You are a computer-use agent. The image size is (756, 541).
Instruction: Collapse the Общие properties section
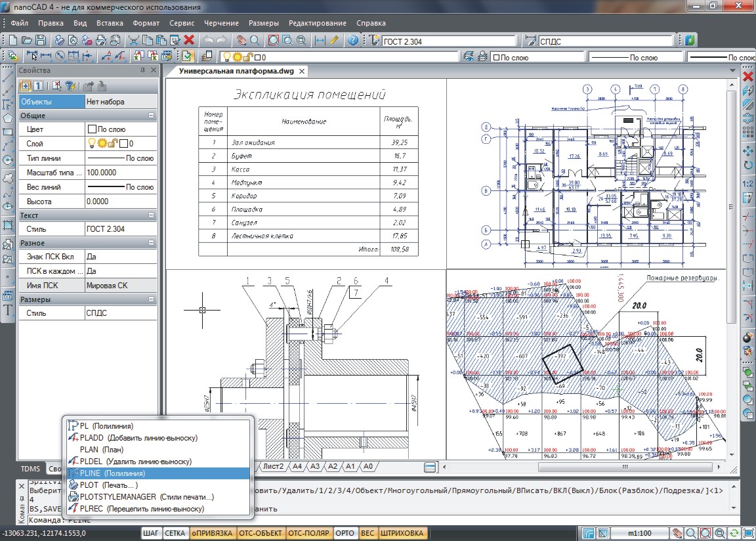(151, 116)
